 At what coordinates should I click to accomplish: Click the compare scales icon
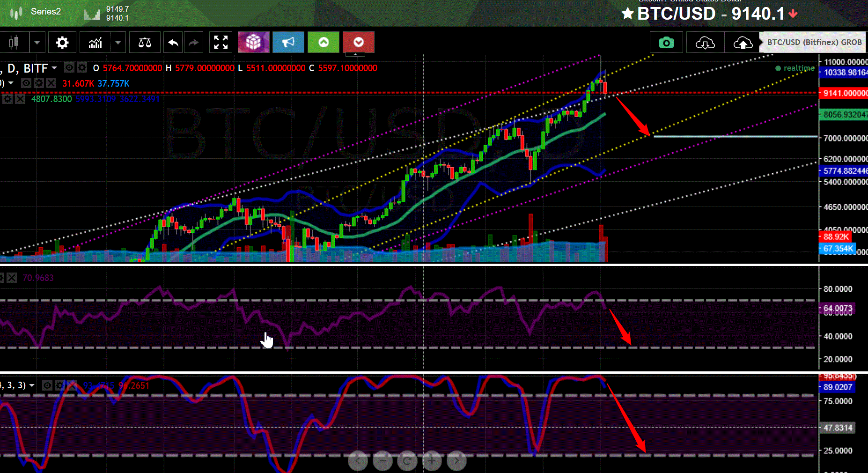[145, 43]
